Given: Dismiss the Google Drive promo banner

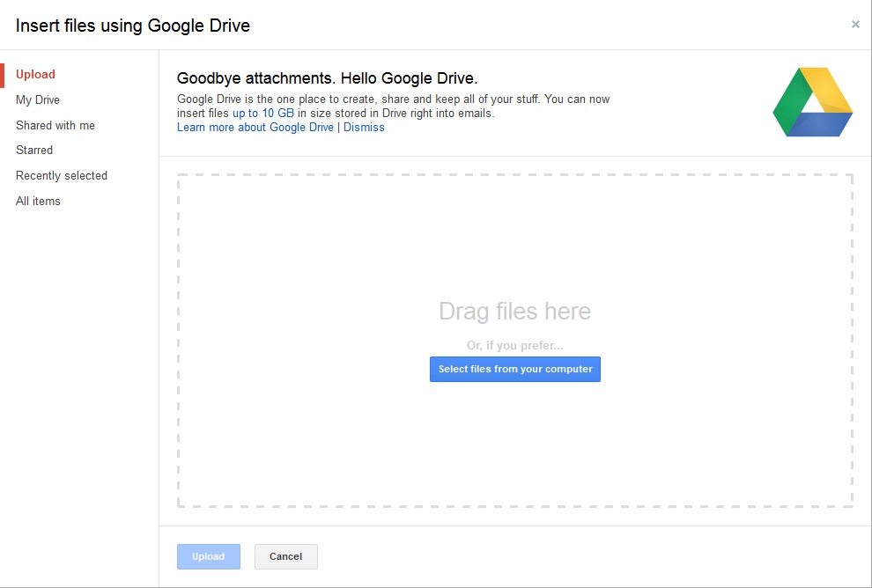Looking at the screenshot, I should point(364,128).
